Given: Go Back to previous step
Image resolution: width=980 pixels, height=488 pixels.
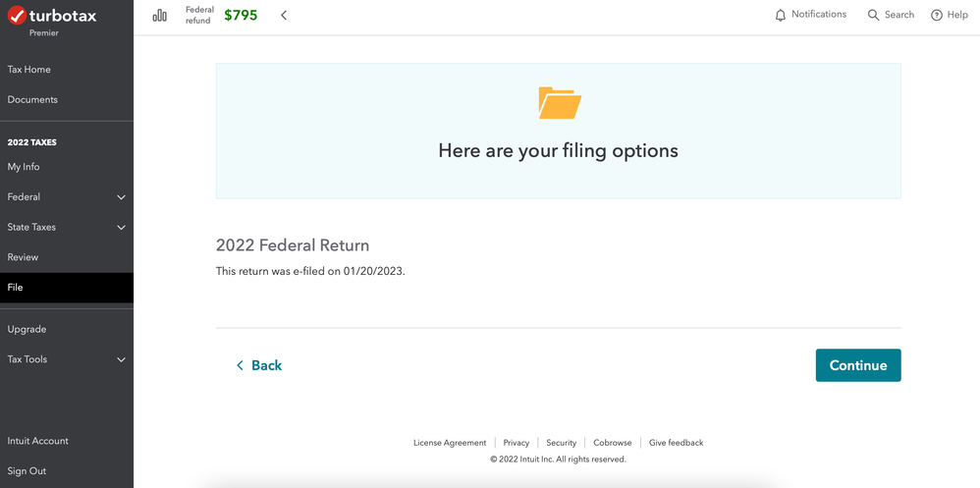Looking at the screenshot, I should pos(259,365).
